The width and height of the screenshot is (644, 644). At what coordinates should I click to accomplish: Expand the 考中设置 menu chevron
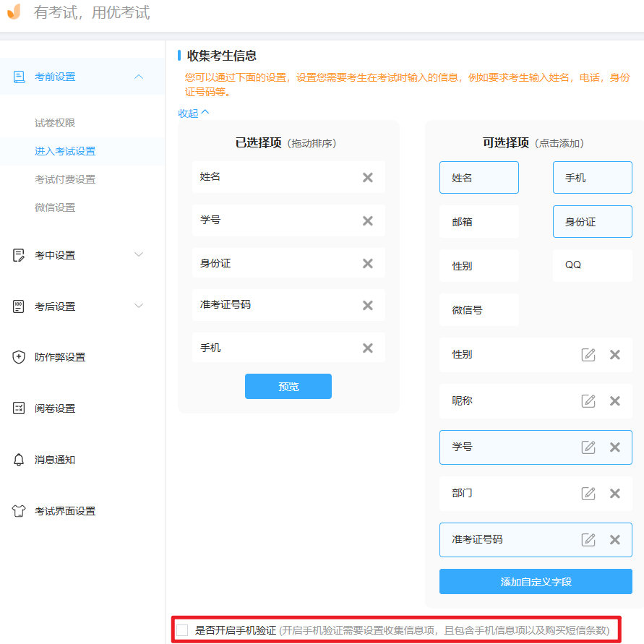tap(139, 254)
